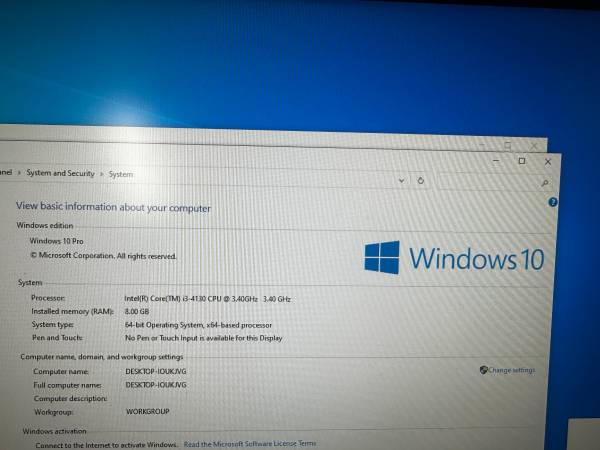
Task: Click the View basic information heading
Action: pyautogui.click(x=113, y=208)
